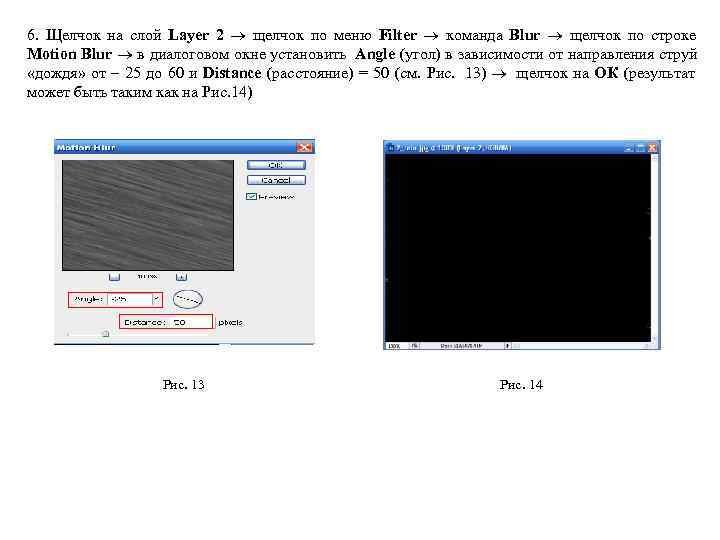Screen dimensions: 720x540
Task: Click the angle direction dial
Action: click(188, 299)
